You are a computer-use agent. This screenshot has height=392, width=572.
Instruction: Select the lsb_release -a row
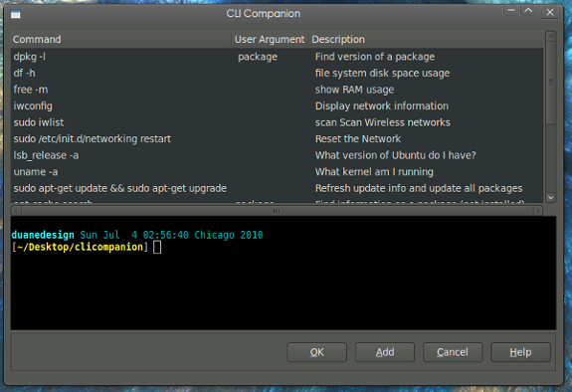[x=277, y=155]
